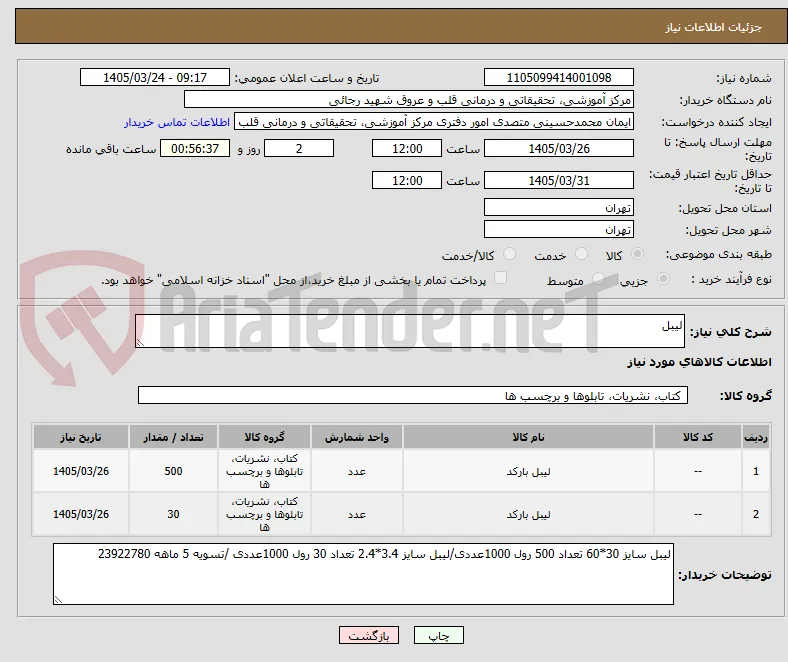This screenshot has height=662, width=788.
Task: Click the بازگشت back button
Action: 369,635
